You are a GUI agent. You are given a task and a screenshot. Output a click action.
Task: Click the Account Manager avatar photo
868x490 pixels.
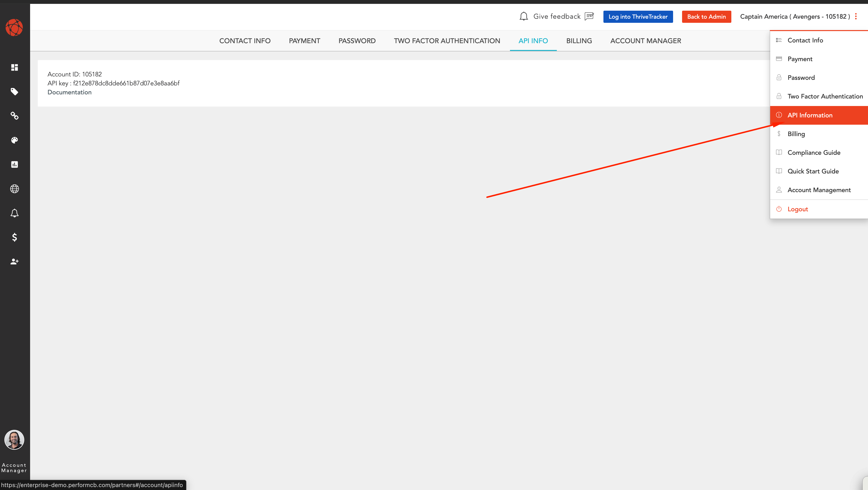[14, 440]
